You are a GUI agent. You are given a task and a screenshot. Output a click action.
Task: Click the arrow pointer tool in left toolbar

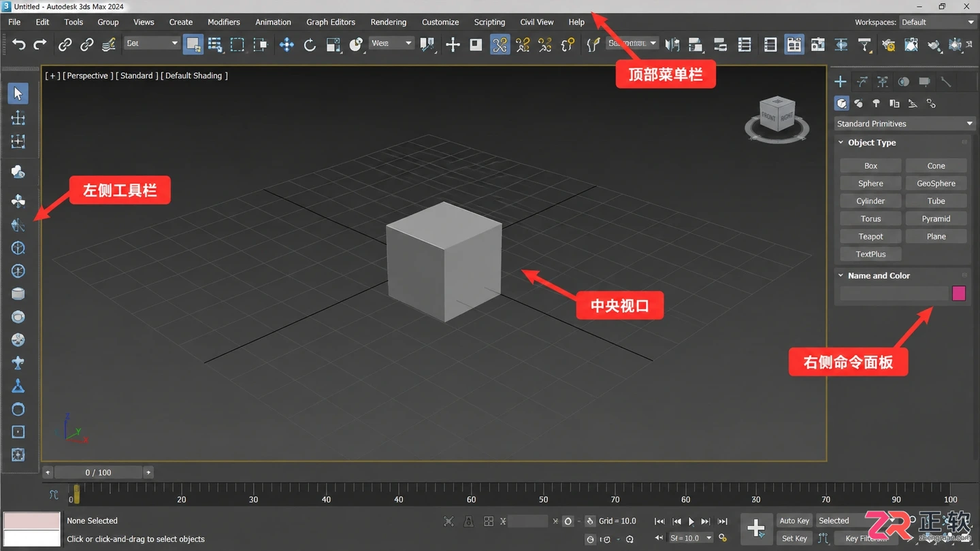(x=18, y=93)
